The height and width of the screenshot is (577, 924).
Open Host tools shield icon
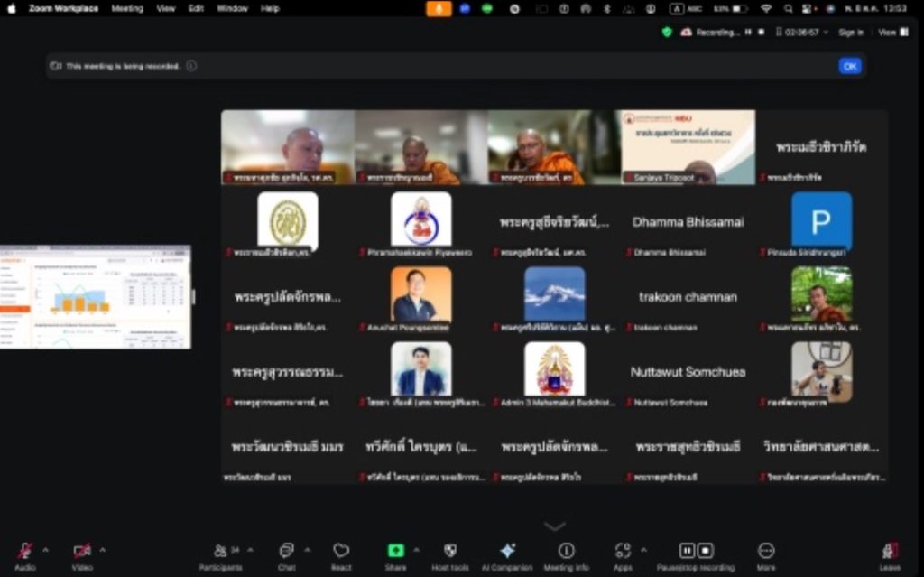450,551
